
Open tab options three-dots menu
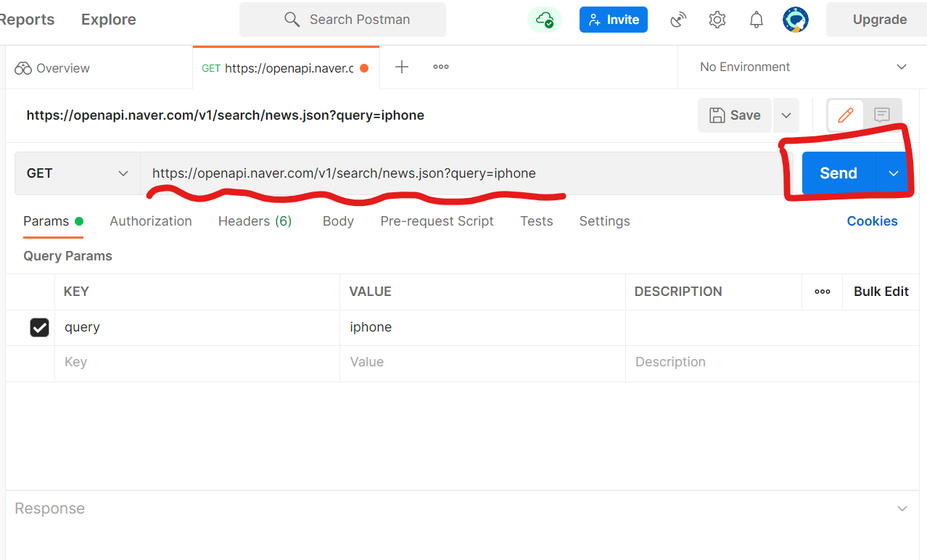(441, 67)
